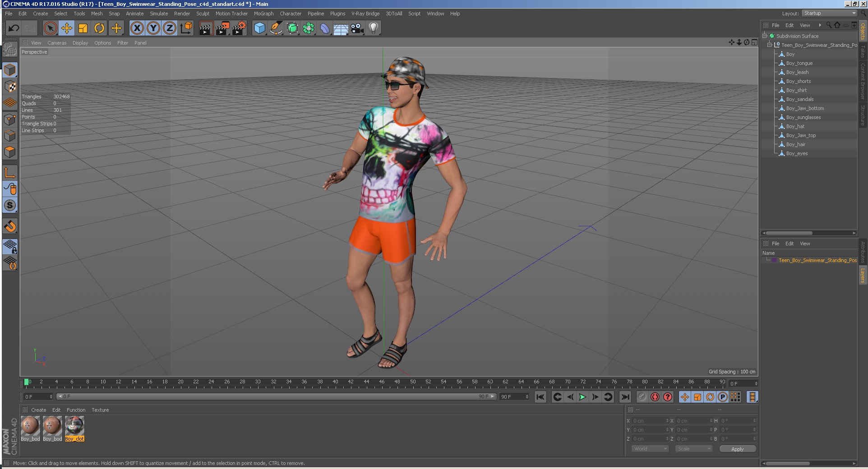Select the Live Selection tool
Screen dimensions: 868x469
click(x=50, y=28)
